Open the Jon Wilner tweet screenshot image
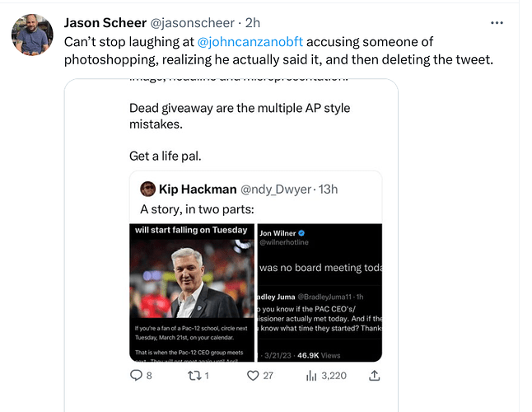This screenshot has height=412, width=532. [x=320, y=293]
